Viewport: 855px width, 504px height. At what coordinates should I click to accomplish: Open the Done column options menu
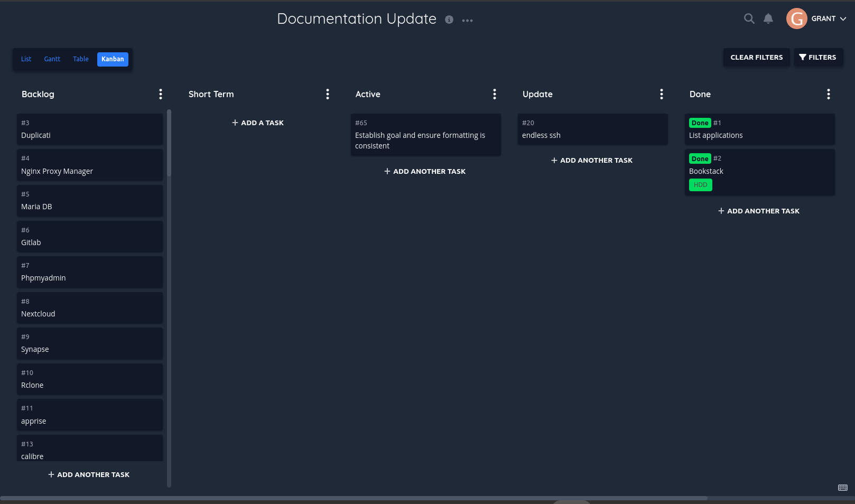tap(828, 94)
